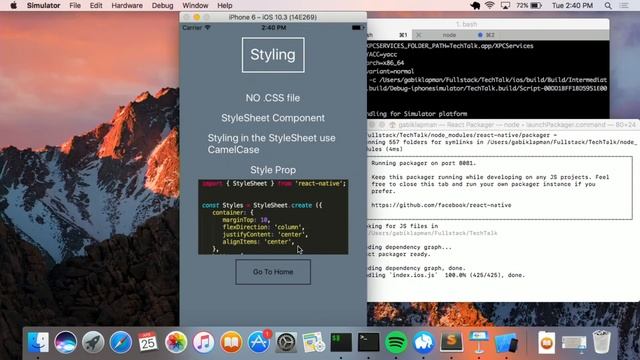The height and width of the screenshot is (360, 640).
Task: Open Spotify in the Dock
Action: [x=396, y=342]
